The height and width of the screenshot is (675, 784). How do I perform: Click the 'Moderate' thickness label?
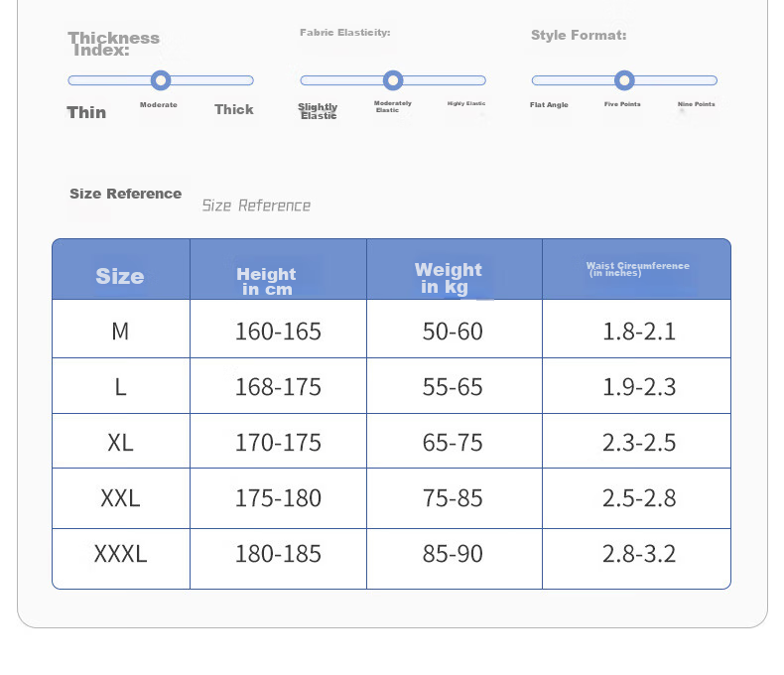[159, 104]
